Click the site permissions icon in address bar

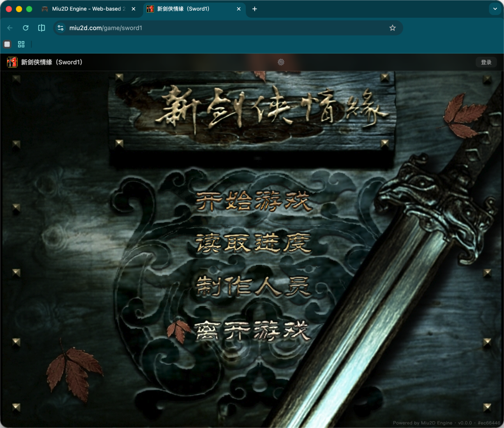click(61, 28)
